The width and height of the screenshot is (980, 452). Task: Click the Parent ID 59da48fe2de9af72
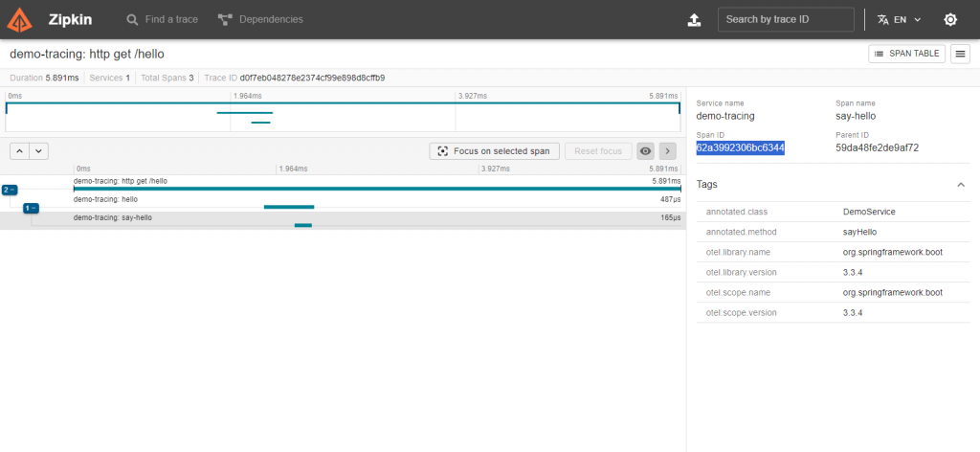(877, 148)
